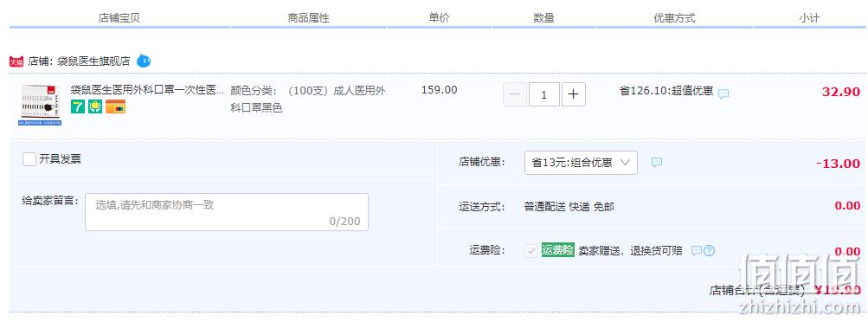The height and width of the screenshot is (322, 868).
Task: Toggle the 运费险 shipping insurance checkbox
Action: [531, 251]
